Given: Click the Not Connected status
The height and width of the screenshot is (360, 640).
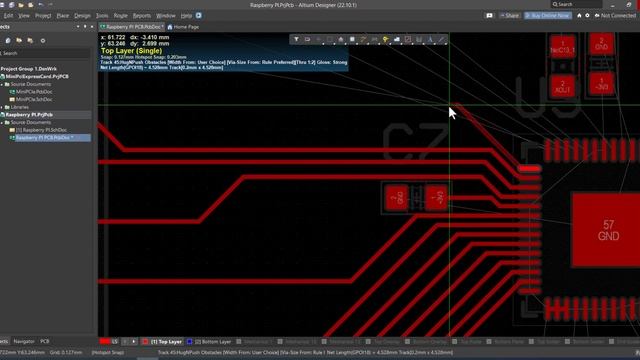Looking at the screenshot, I should pos(615,16).
